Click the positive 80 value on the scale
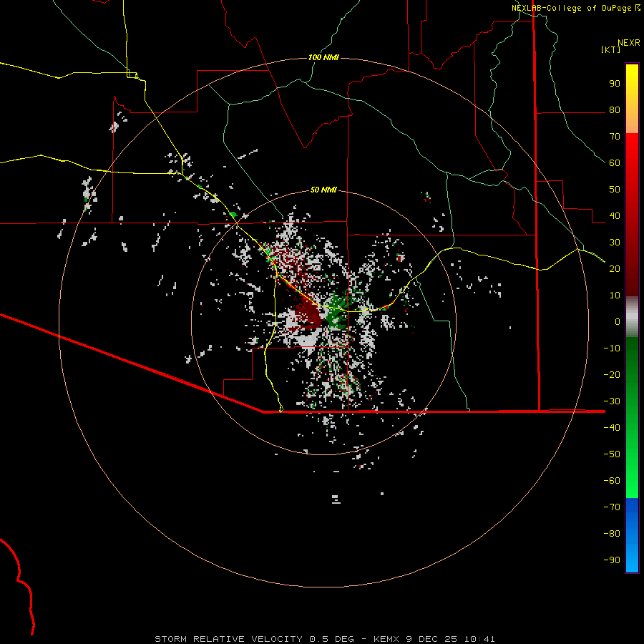The height and width of the screenshot is (644, 644). [x=615, y=110]
